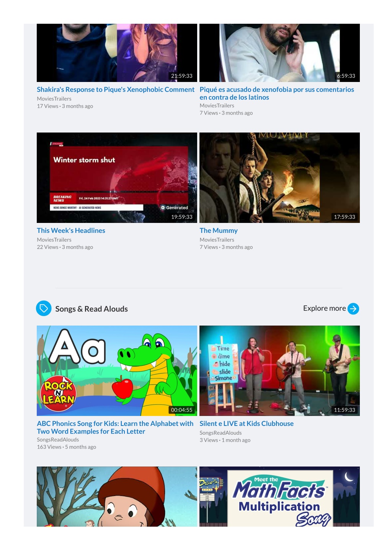Open Explore more link
The height and width of the screenshot is (555, 392).
point(331,308)
